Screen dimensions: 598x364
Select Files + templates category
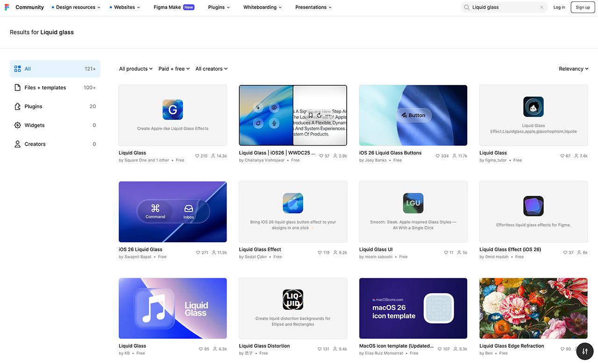tap(55, 88)
